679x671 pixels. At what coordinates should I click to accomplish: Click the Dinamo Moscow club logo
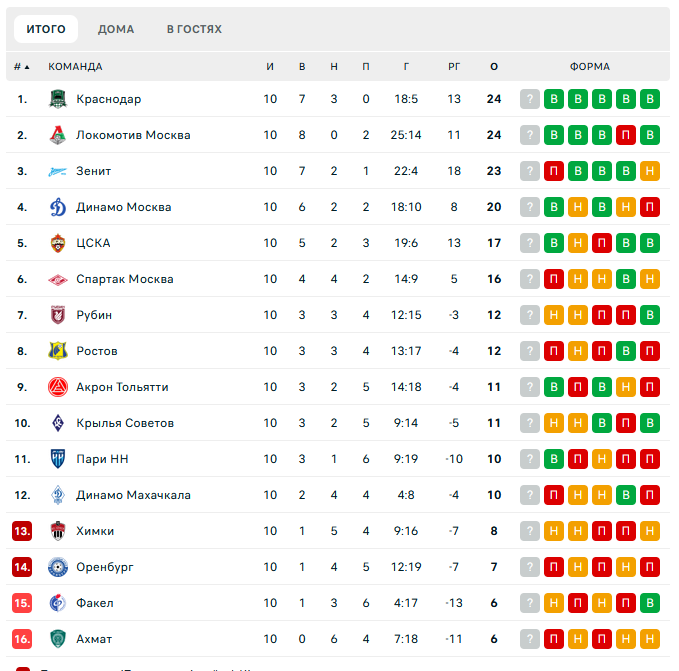[x=57, y=207]
